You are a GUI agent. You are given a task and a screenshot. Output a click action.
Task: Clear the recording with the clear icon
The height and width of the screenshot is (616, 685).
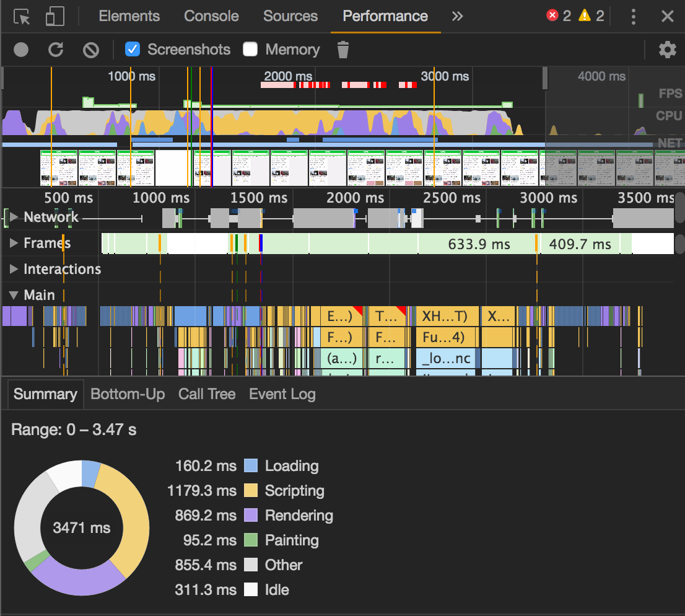(x=91, y=50)
